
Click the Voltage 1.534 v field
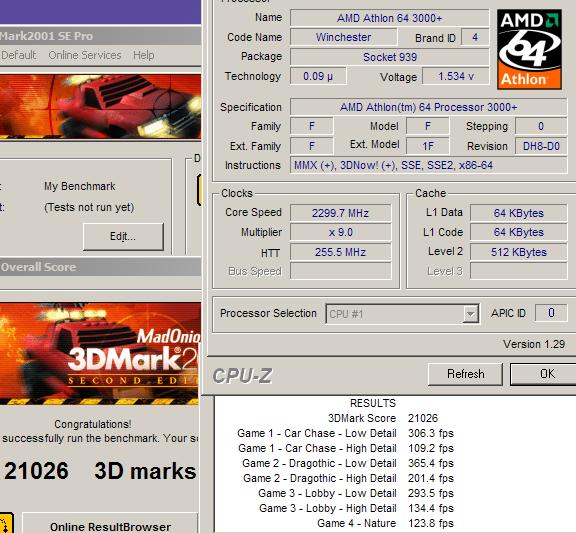(456, 76)
